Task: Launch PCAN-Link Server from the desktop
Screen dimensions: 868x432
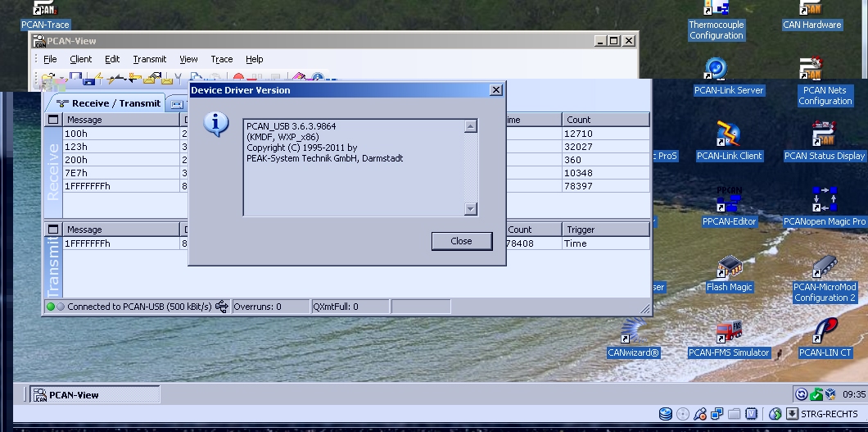Action: [729, 76]
